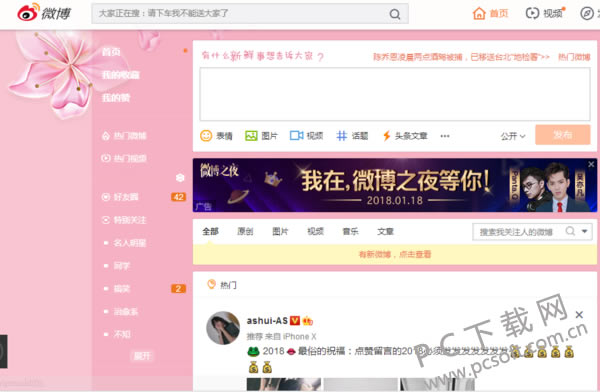This screenshot has width=600, height=392.
Task: Open the ashui-AS profile avatar
Action: (223, 328)
